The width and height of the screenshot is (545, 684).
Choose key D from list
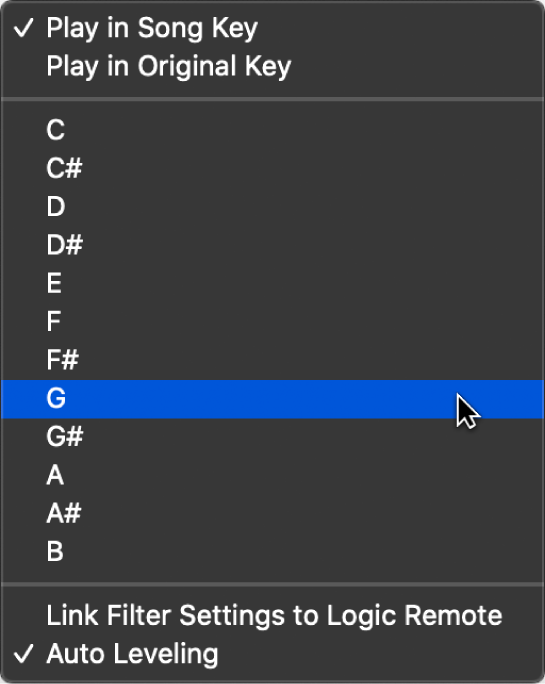tap(272, 207)
